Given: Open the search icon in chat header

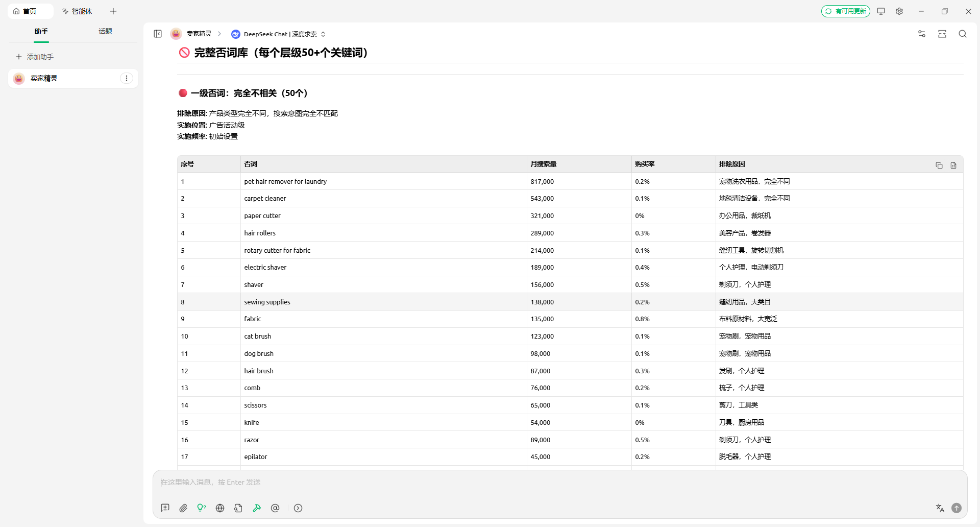Looking at the screenshot, I should click(962, 34).
